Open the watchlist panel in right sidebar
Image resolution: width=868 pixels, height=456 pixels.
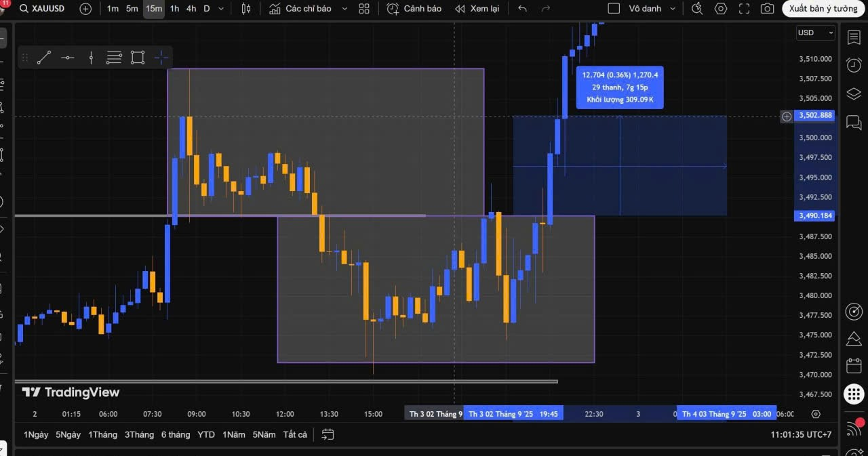tap(854, 37)
